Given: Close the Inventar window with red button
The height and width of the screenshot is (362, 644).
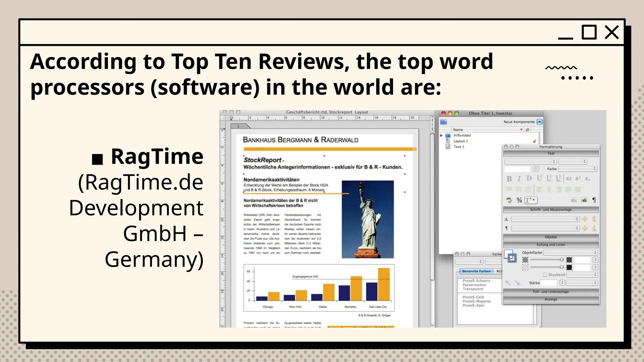Looking at the screenshot, I should pos(443,113).
